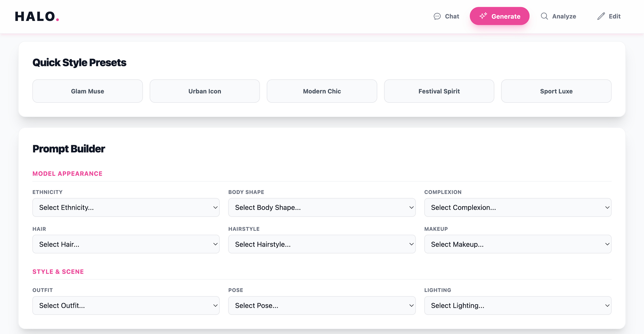Apply the Sport Luxe preset
Image resolution: width=644 pixels, height=334 pixels.
556,91
